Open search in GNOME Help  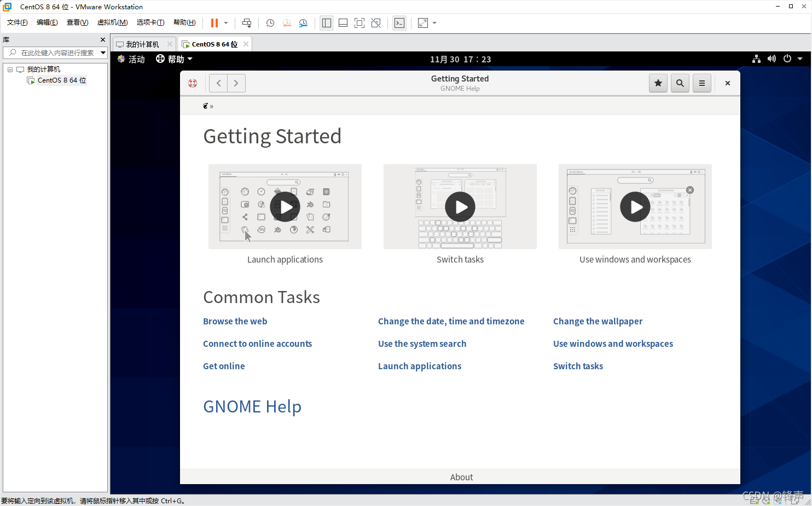(x=680, y=83)
